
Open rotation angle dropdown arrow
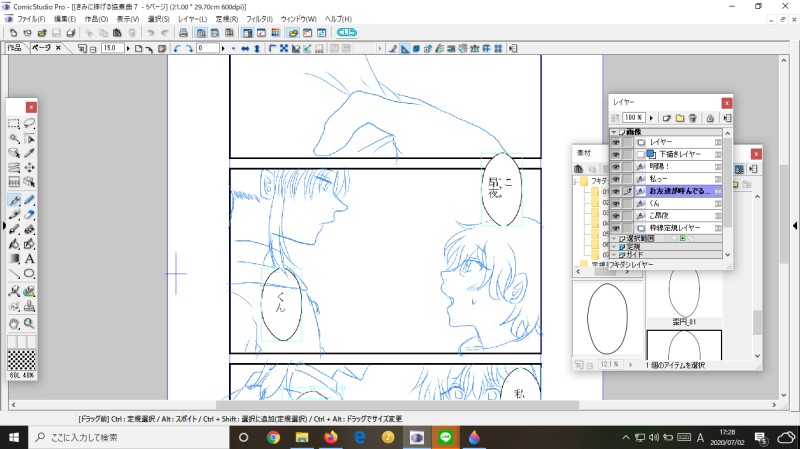tap(223, 48)
